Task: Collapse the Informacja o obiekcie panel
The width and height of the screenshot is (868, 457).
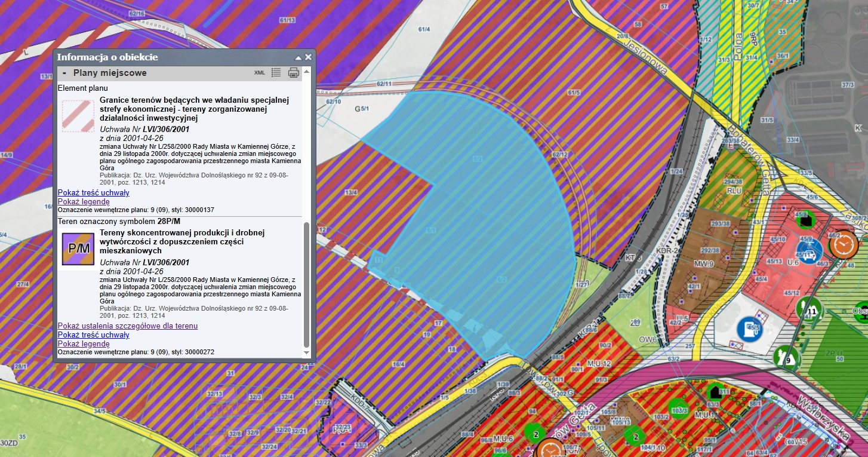Action: [x=298, y=57]
